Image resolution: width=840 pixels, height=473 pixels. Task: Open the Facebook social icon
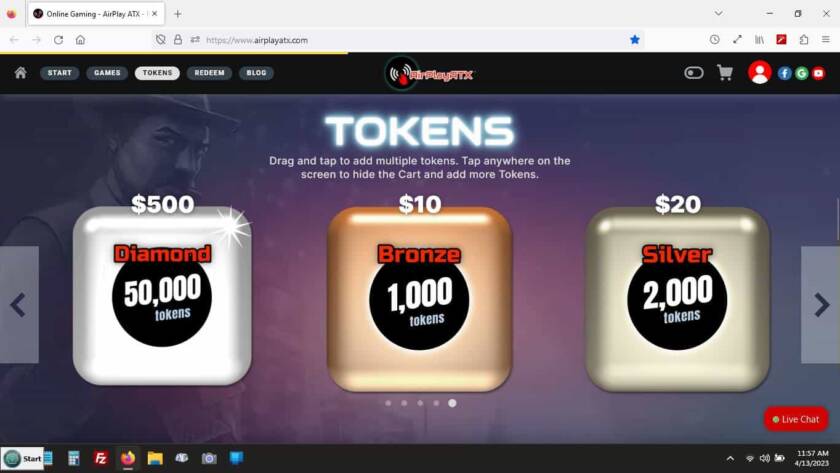784,73
